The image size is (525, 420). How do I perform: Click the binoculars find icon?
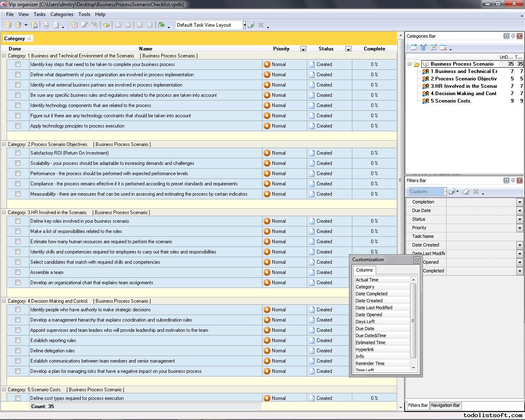coord(106,25)
